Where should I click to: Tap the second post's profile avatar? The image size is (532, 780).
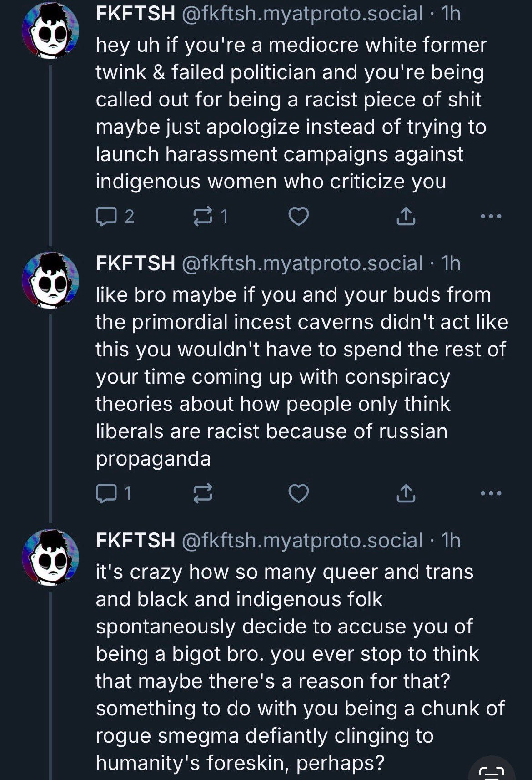(x=51, y=281)
